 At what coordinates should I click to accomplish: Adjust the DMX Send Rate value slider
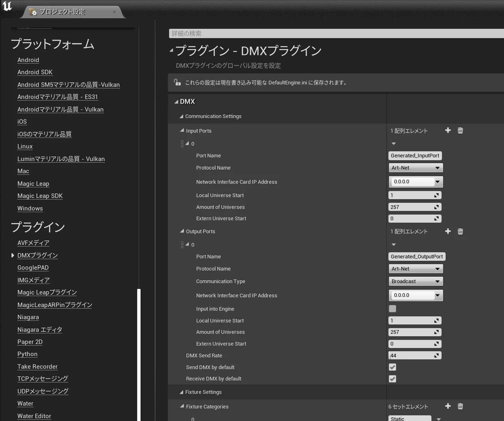point(415,355)
